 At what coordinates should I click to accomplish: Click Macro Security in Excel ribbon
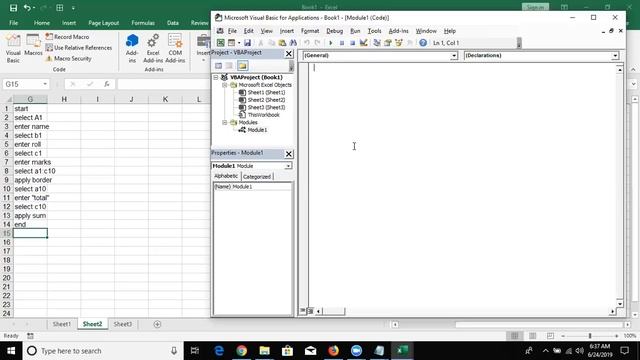pos(69,59)
